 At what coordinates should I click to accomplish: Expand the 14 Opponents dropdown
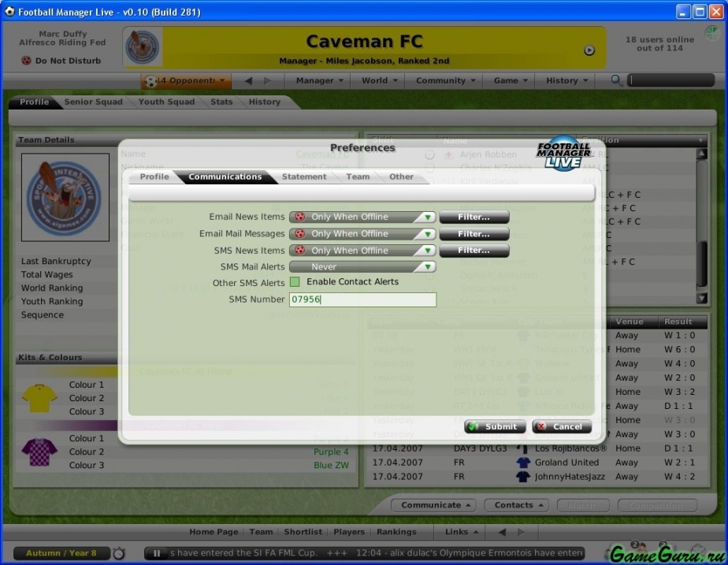(x=186, y=81)
